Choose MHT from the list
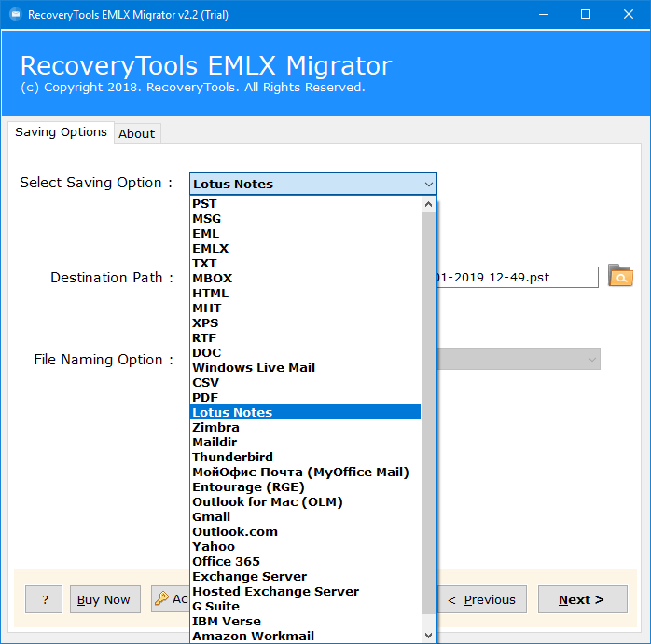Viewport: 651px width, 644px height. (x=305, y=308)
